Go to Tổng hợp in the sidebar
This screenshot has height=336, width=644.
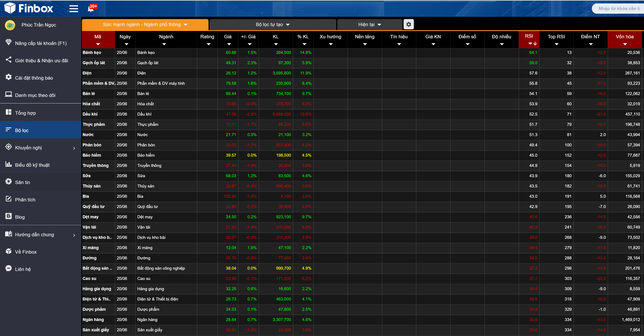pos(25,113)
